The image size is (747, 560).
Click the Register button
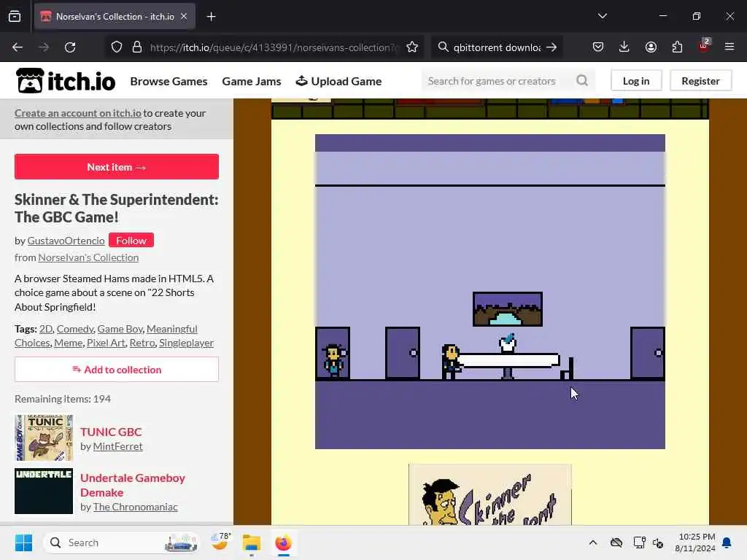pos(700,80)
